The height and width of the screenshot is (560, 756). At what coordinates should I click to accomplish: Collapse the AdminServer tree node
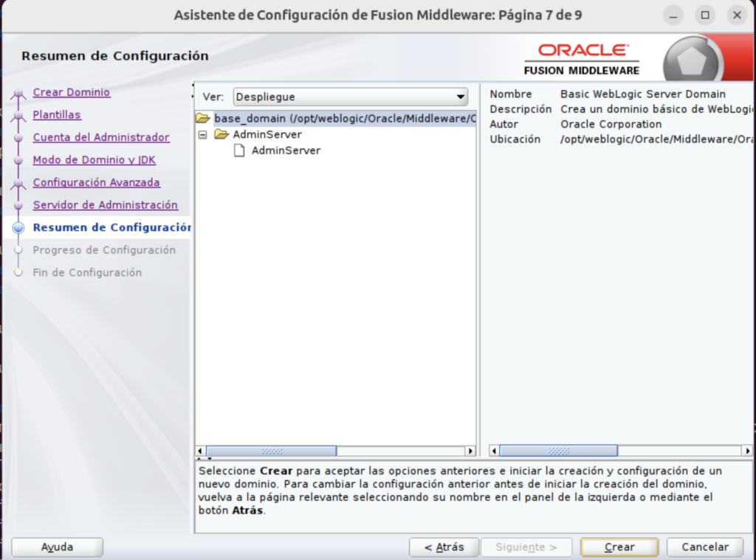point(202,135)
